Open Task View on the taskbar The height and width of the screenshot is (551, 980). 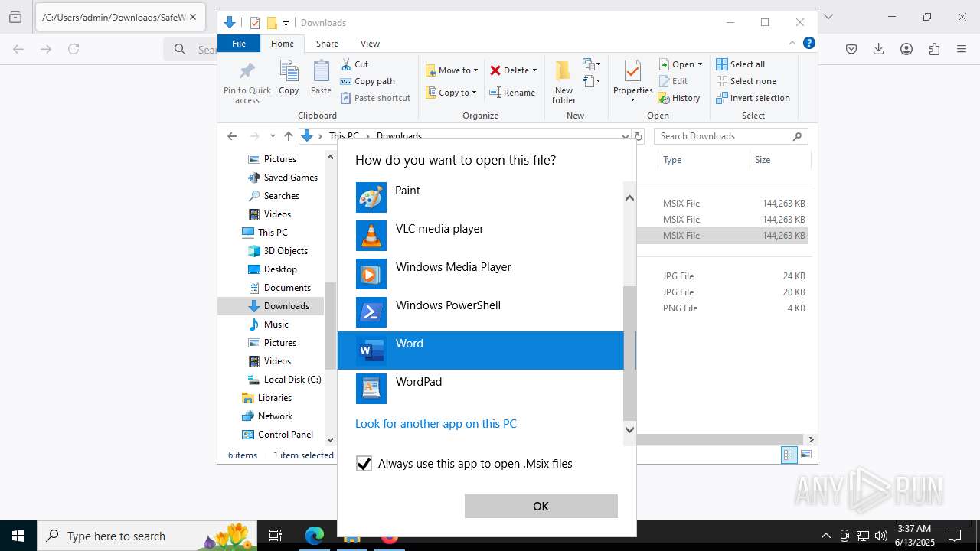click(276, 536)
